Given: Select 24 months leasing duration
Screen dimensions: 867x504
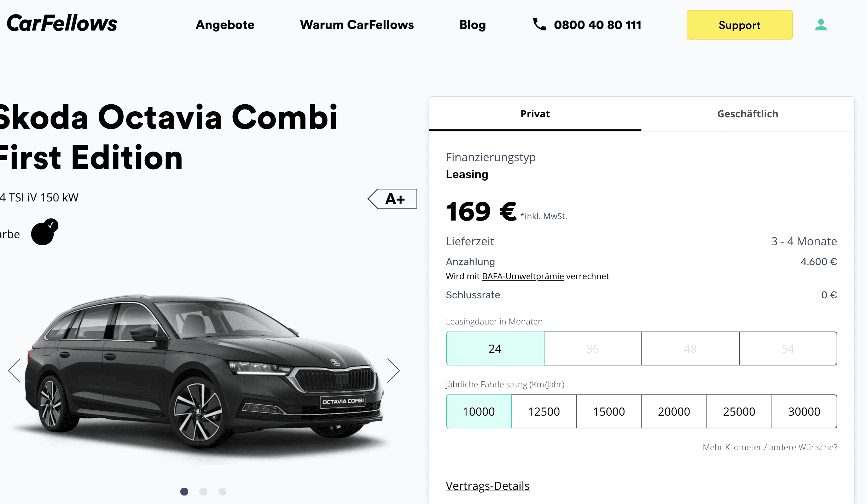Looking at the screenshot, I should 495,348.
